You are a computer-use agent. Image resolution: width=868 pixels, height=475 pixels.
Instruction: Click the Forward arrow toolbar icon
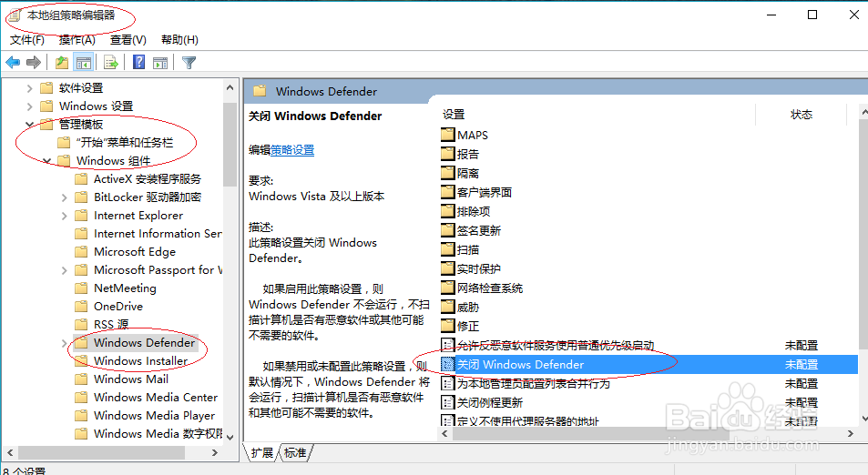(x=34, y=63)
